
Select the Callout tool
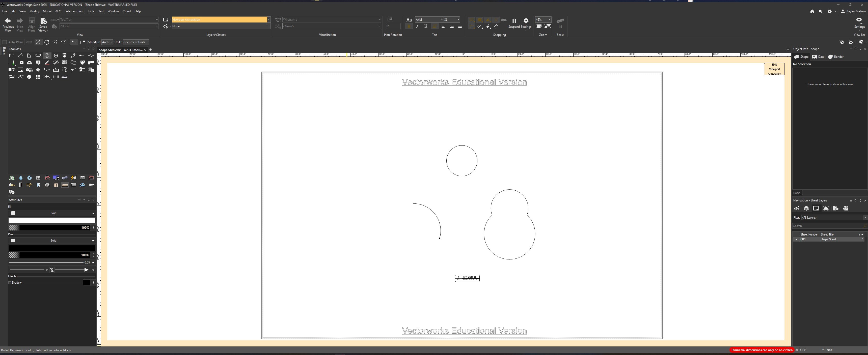38,62
